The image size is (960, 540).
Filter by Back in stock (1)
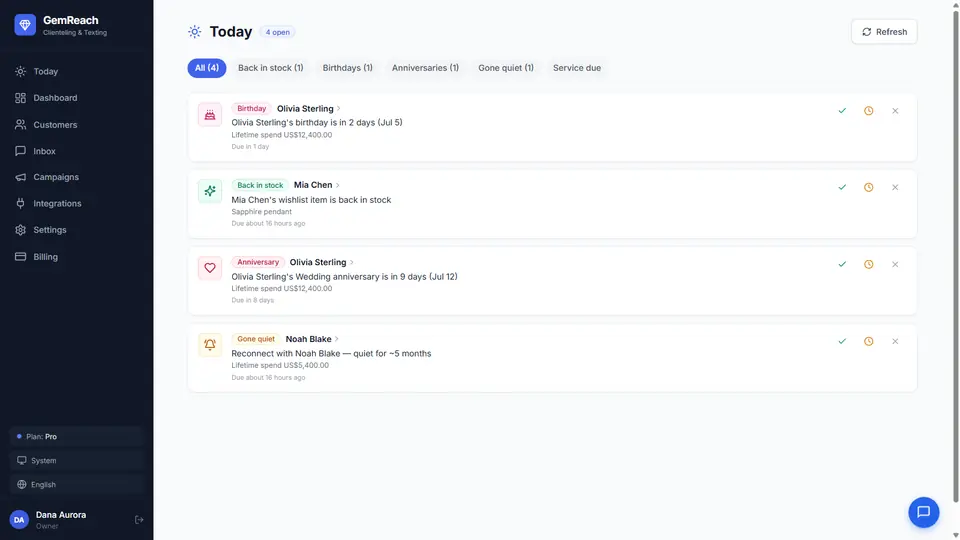click(x=271, y=68)
